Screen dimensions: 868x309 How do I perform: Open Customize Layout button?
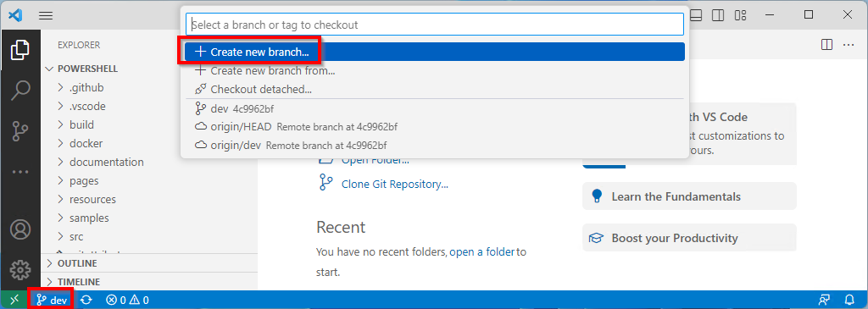click(740, 15)
